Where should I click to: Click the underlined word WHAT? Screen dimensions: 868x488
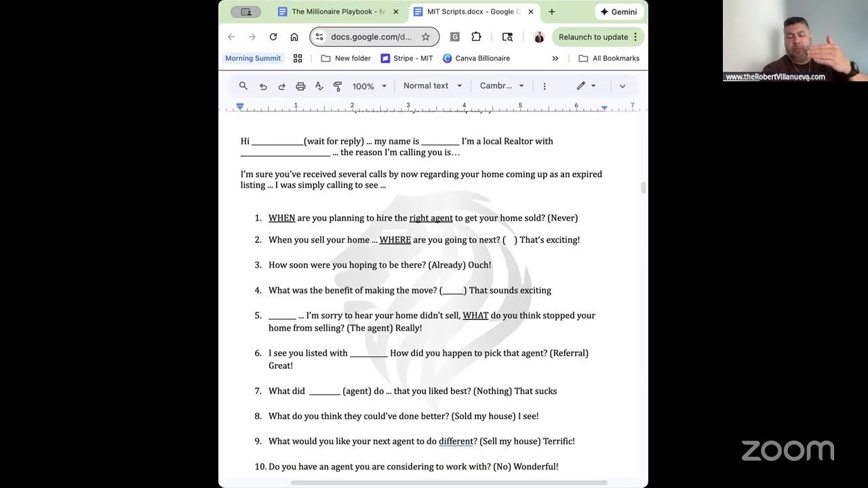[x=475, y=315]
